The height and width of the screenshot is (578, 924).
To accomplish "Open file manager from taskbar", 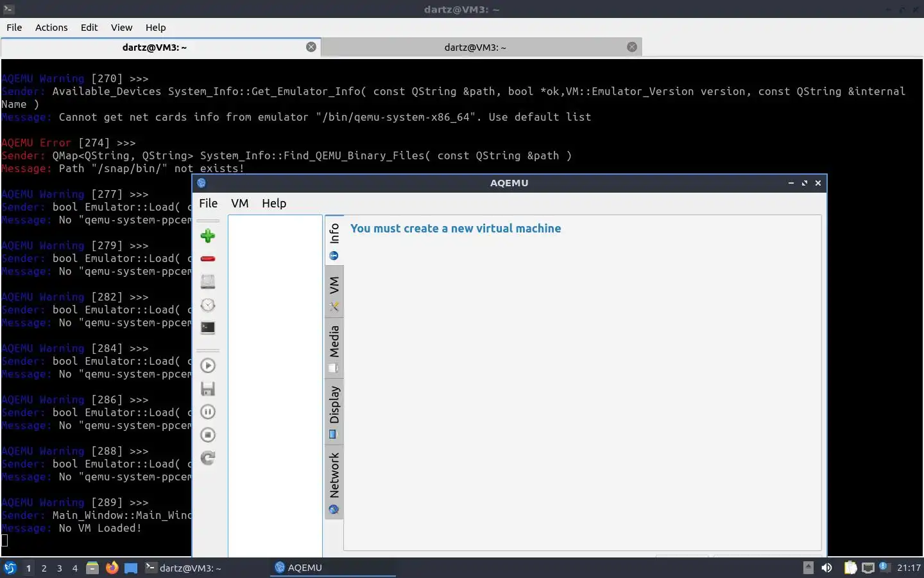I will pyautogui.click(x=92, y=568).
